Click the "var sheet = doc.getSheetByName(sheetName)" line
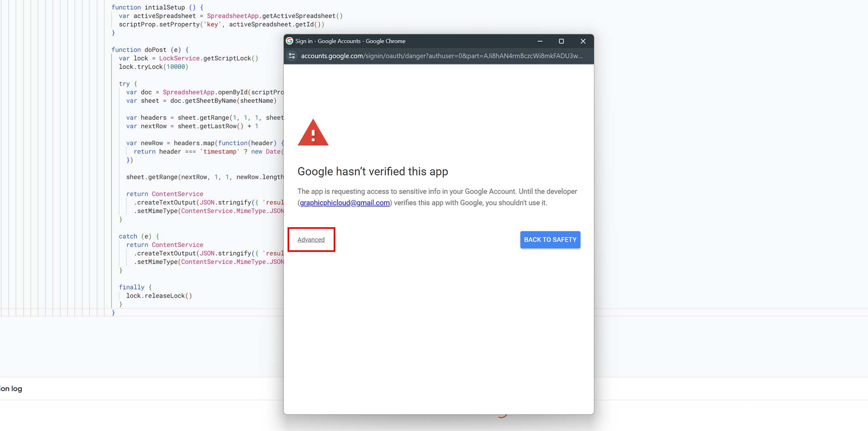 point(201,101)
